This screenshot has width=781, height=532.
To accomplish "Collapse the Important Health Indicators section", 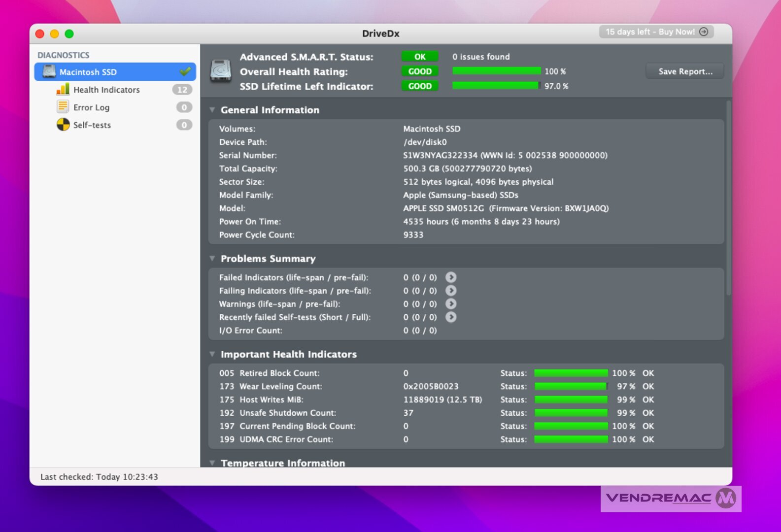I will (212, 354).
